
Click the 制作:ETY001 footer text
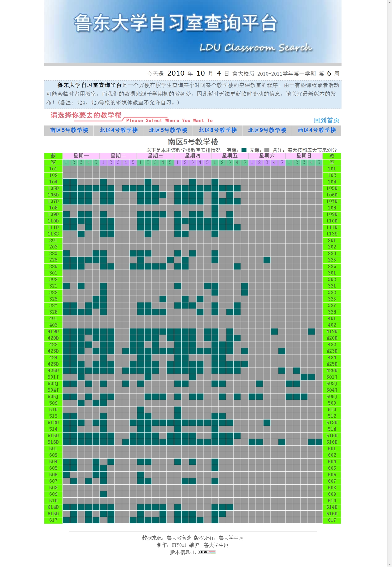[172, 545]
